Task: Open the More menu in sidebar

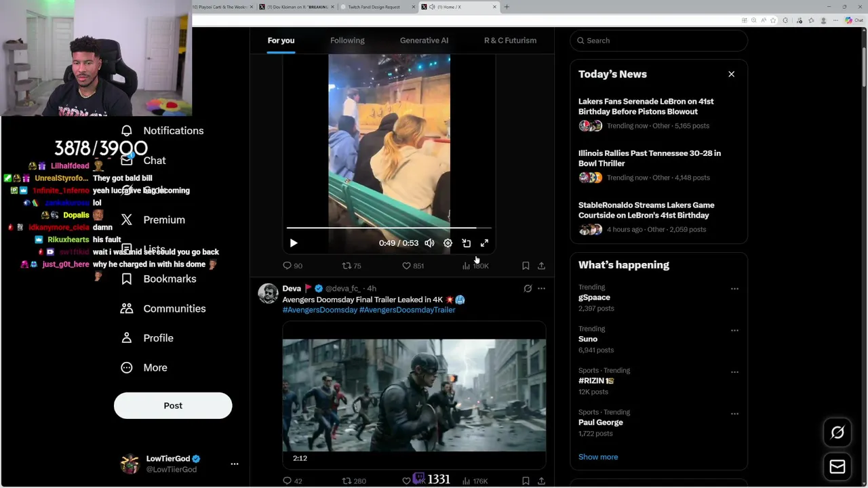Action: coord(144,367)
